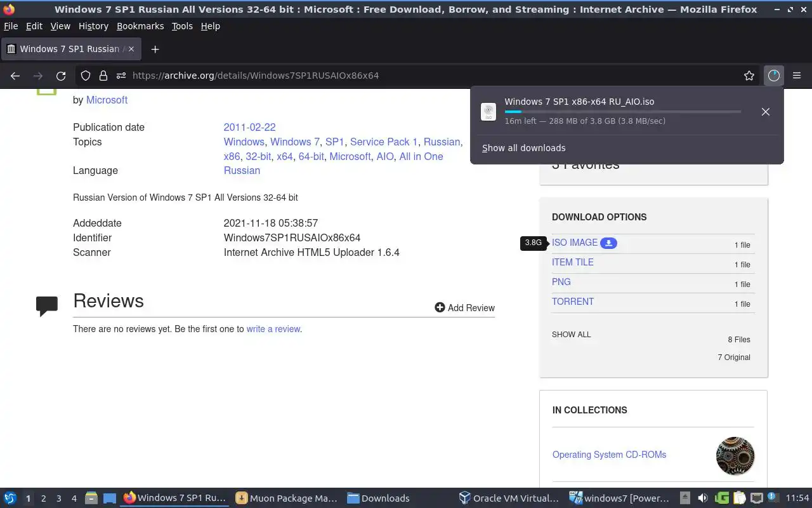This screenshot has width=812, height=508.
Task: Open the View menu
Action: tap(60, 26)
